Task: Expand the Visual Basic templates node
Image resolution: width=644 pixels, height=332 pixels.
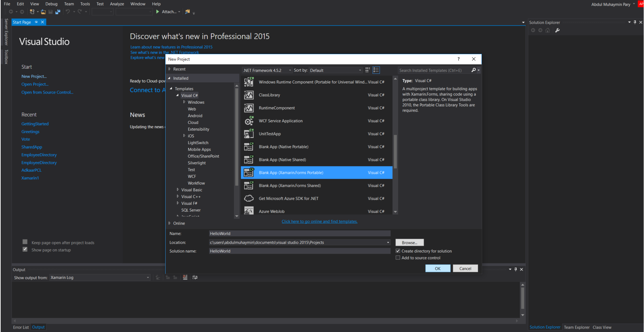Action: tap(178, 190)
